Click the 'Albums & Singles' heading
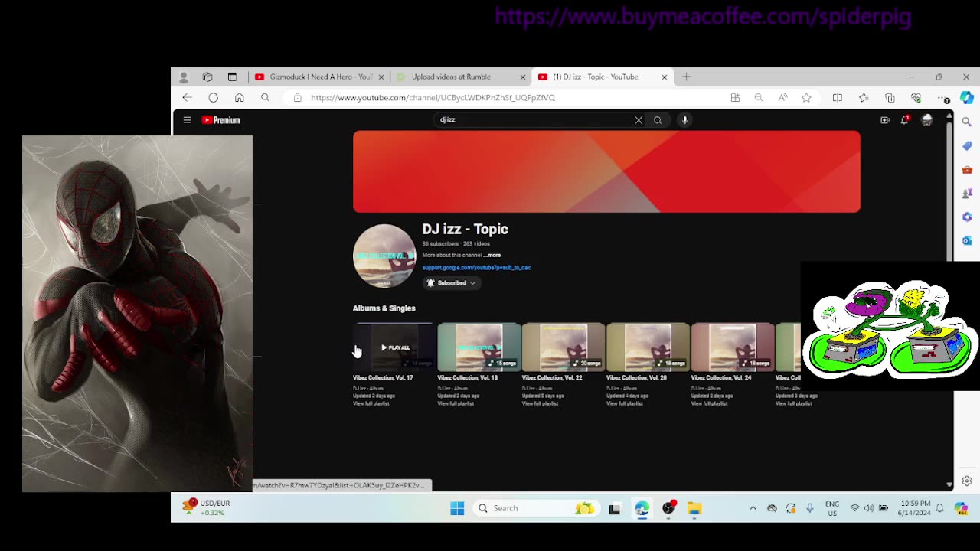980x551 pixels. tap(384, 308)
